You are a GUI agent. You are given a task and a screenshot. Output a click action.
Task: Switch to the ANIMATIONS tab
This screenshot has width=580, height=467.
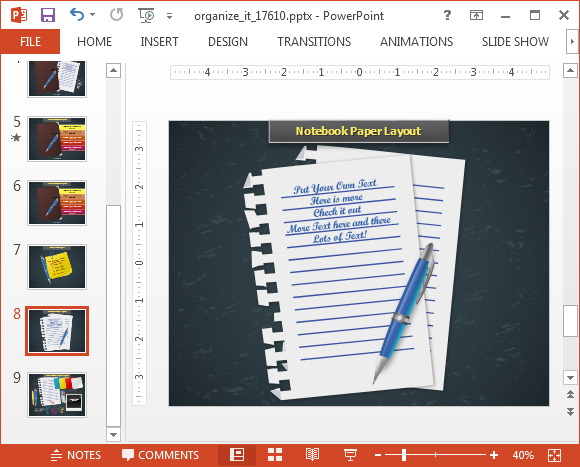tap(417, 42)
